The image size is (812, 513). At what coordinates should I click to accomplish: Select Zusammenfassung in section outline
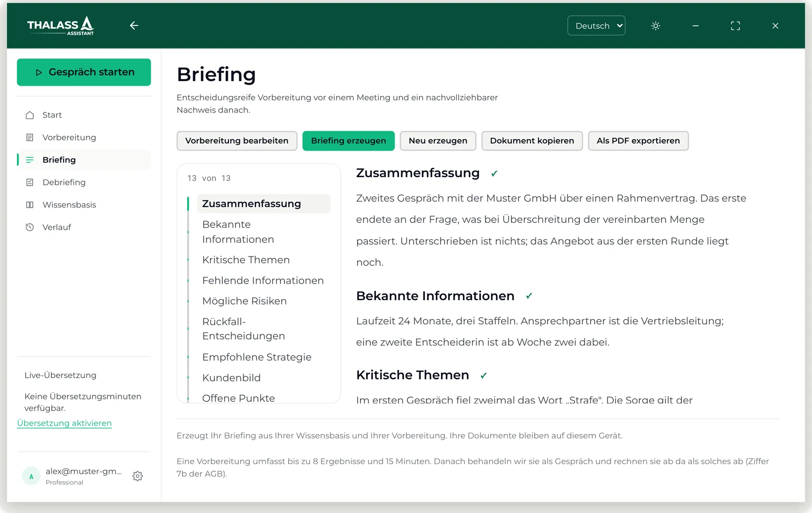tap(264, 204)
